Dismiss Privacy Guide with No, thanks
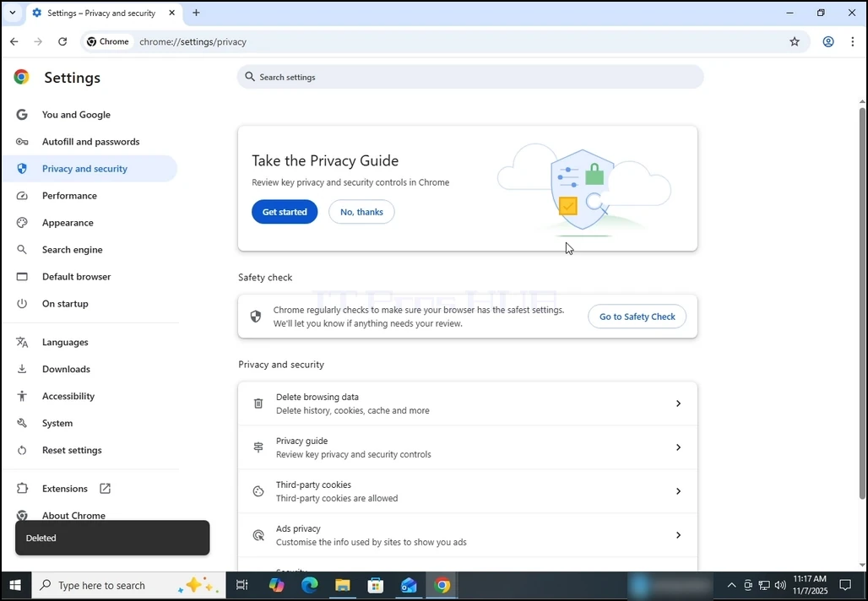Viewport: 868px width, 601px height. tap(361, 212)
